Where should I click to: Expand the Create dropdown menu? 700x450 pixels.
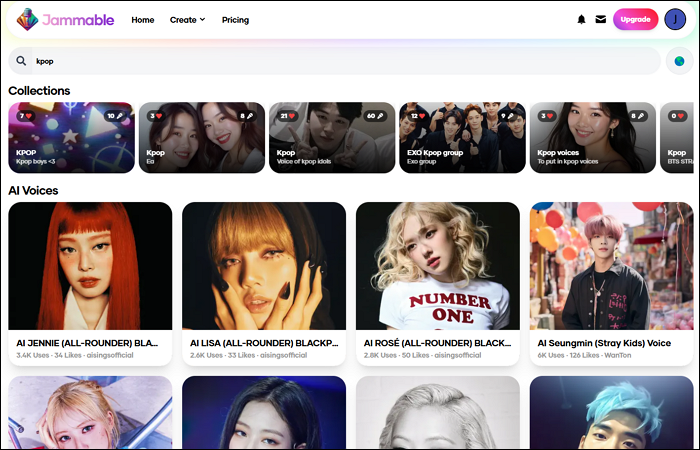click(x=188, y=20)
